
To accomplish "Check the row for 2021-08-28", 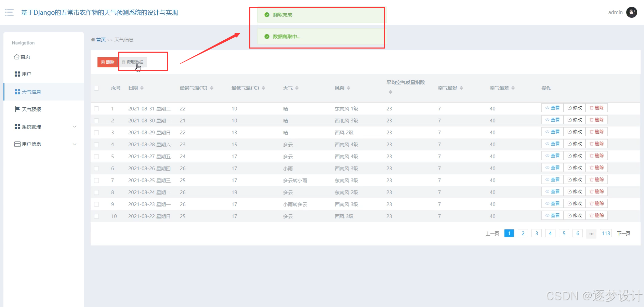I will [x=96, y=145].
